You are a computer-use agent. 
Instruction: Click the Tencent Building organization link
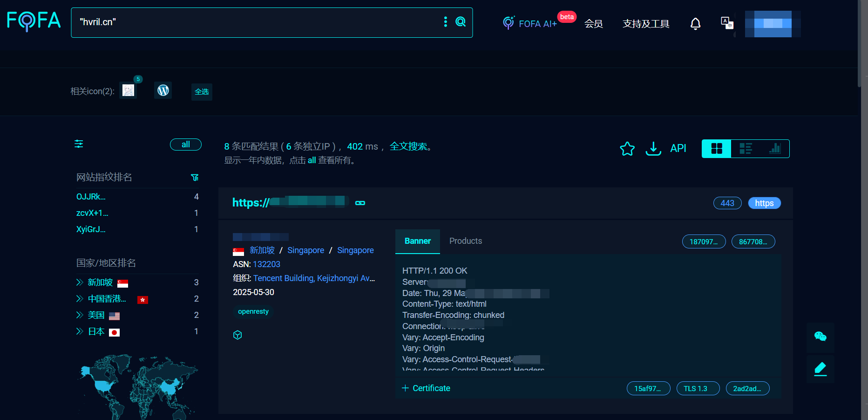pyautogui.click(x=314, y=278)
